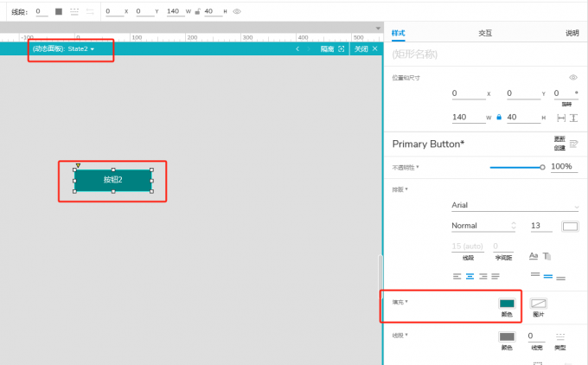
Task: Align text center horizontally
Action: click(x=470, y=277)
